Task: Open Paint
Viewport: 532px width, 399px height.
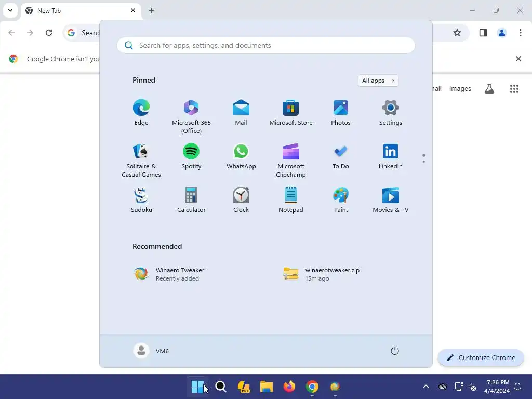Action: (x=341, y=200)
